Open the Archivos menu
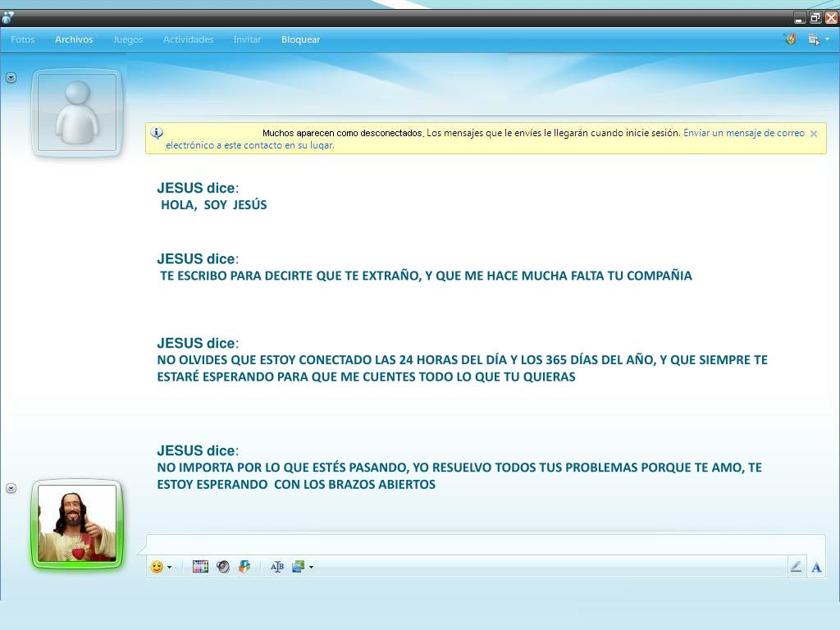The height and width of the screenshot is (630, 840). click(x=74, y=39)
